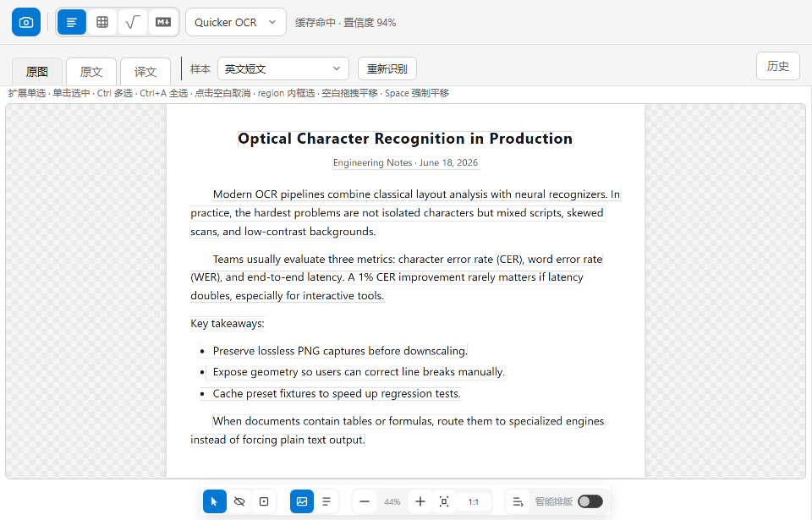The image size is (812, 520).
Task: Reset zoom with the 1:1 button
Action: coord(474,501)
